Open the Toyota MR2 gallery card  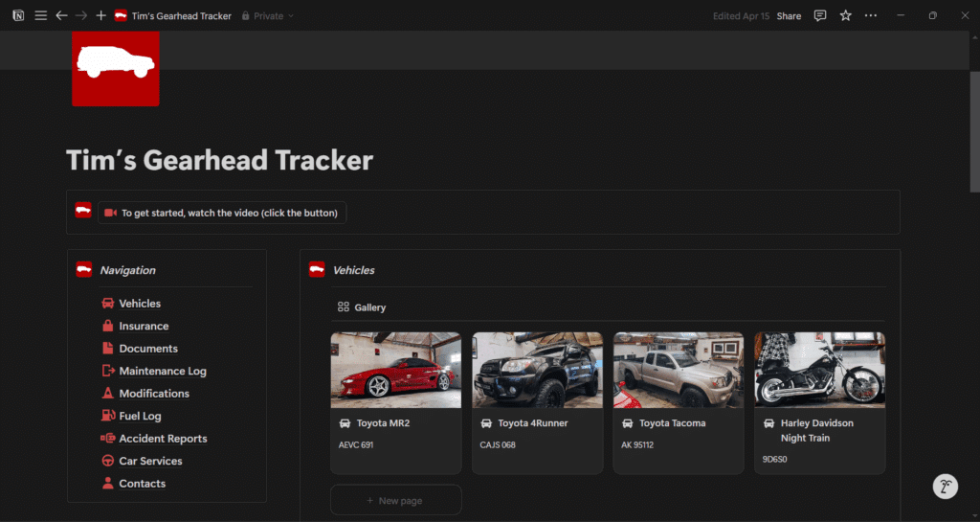(x=395, y=402)
